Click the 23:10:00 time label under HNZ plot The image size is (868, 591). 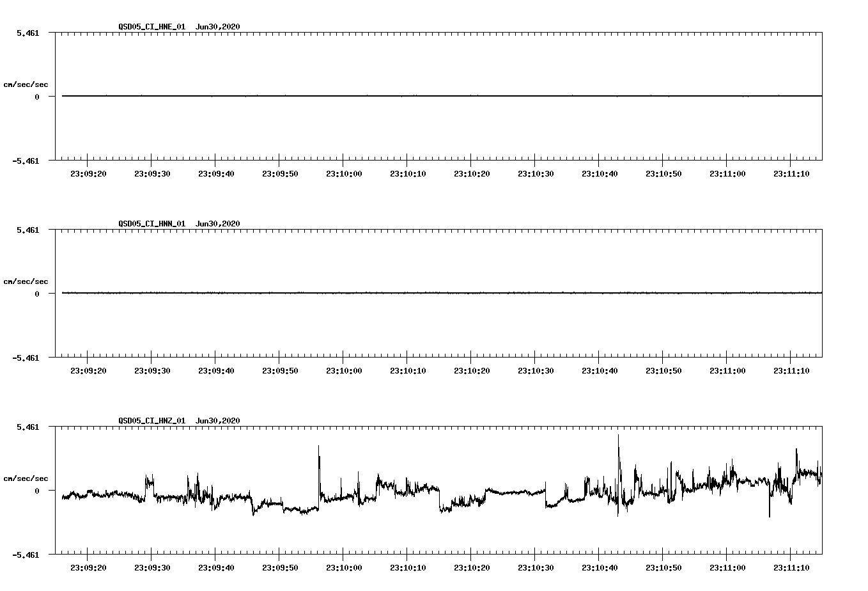[x=344, y=568]
